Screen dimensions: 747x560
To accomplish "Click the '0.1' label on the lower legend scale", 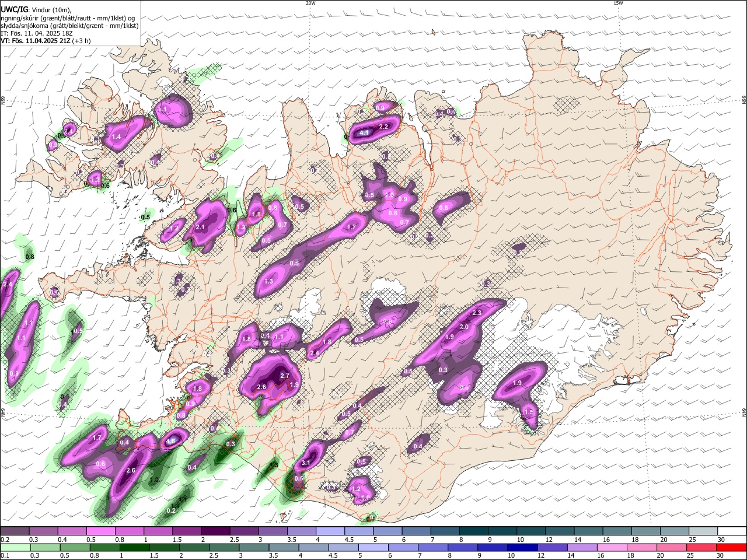I will pos(5,555).
